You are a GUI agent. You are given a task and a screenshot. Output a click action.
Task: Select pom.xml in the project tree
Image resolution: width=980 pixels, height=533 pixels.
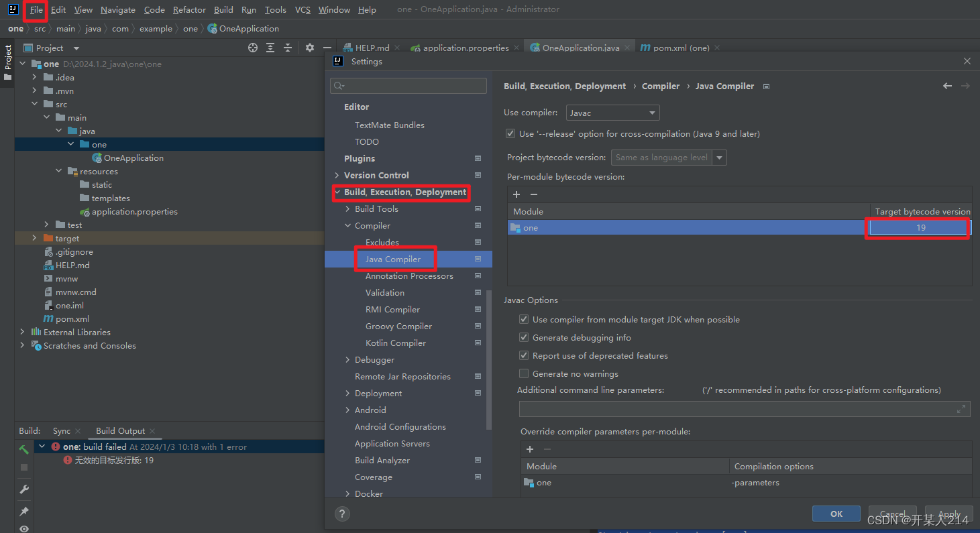72,319
